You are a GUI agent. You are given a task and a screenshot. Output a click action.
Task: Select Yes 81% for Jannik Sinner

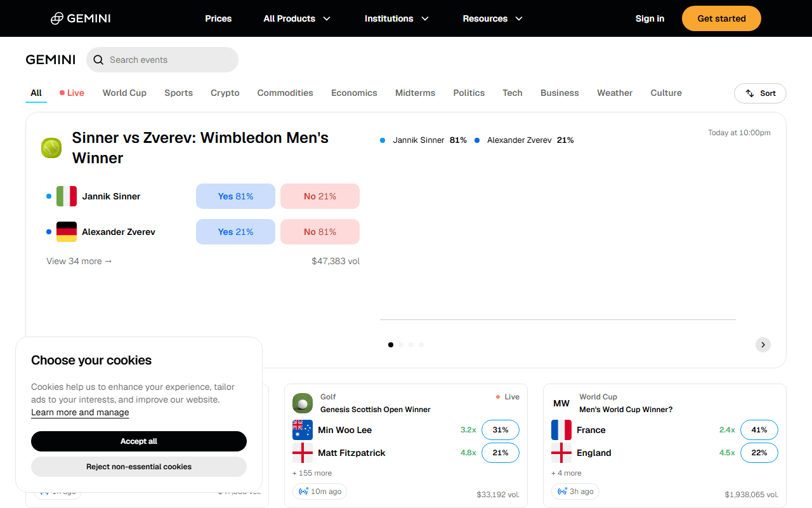[235, 196]
